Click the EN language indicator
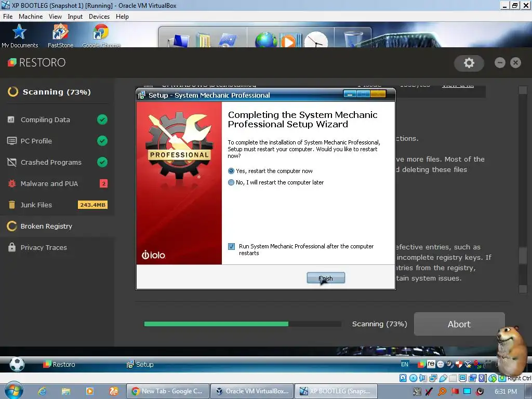The image size is (532, 399). tap(404, 364)
